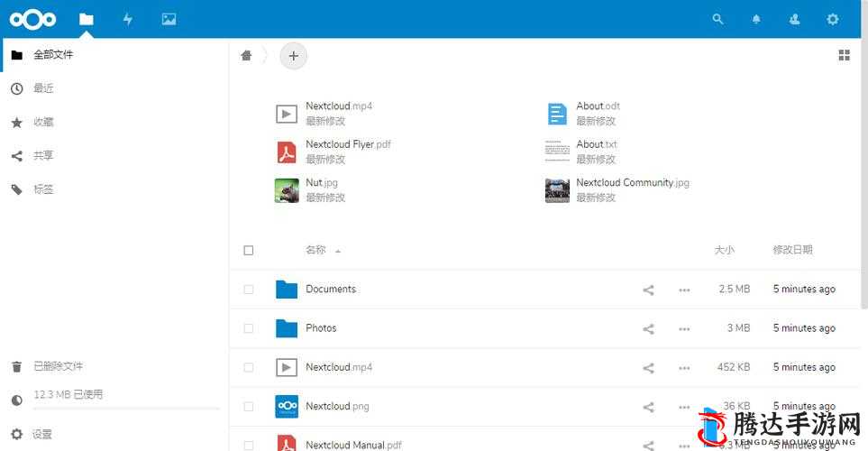The height and width of the screenshot is (451, 868).
Task: Share the Nextcloud Manual.pdf file
Action: click(648, 446)
